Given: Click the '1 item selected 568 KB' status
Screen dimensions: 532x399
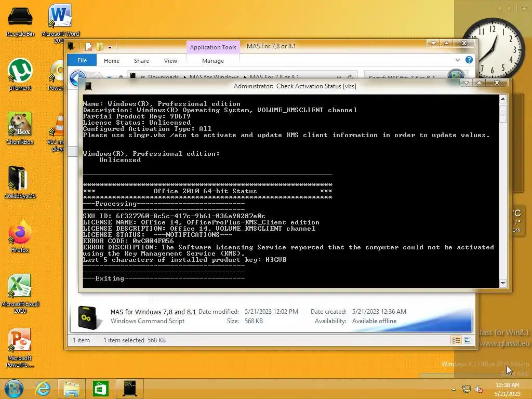Looking at the screenshot, I should tap(135, 340).
